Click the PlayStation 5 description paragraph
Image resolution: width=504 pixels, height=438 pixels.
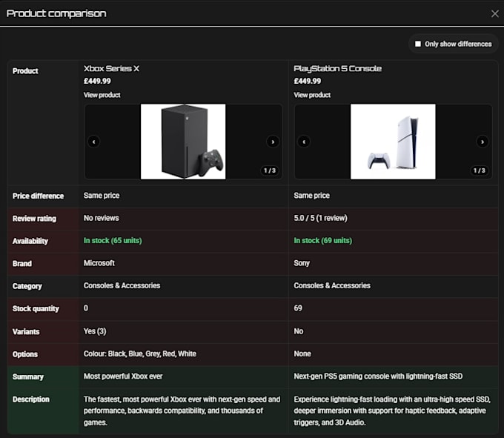[392, 411]
